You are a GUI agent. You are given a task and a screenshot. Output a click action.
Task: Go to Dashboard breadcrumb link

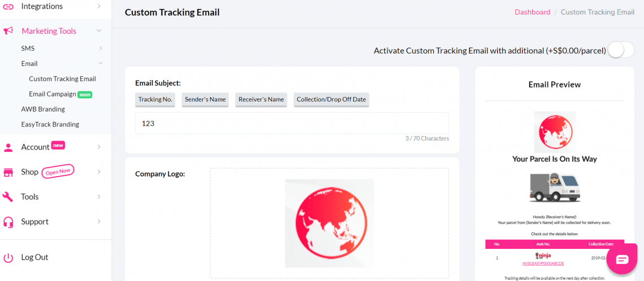click(x=532, y=12)
